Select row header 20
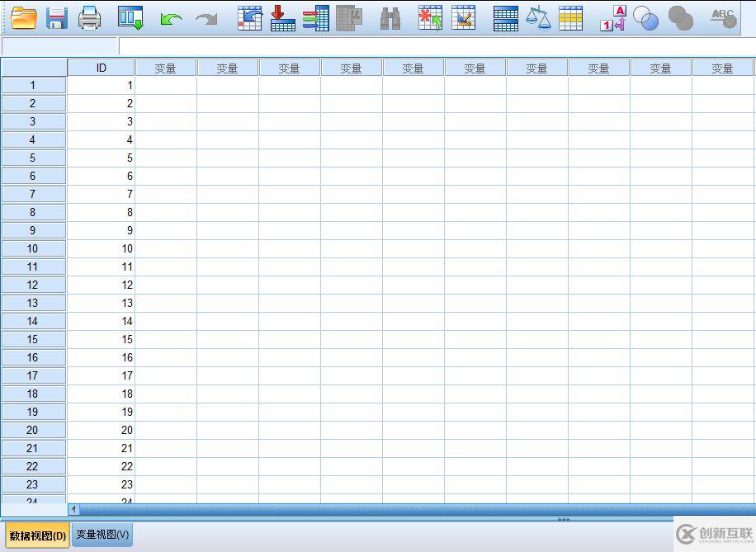The image size is (756, 552). [34, 430]
